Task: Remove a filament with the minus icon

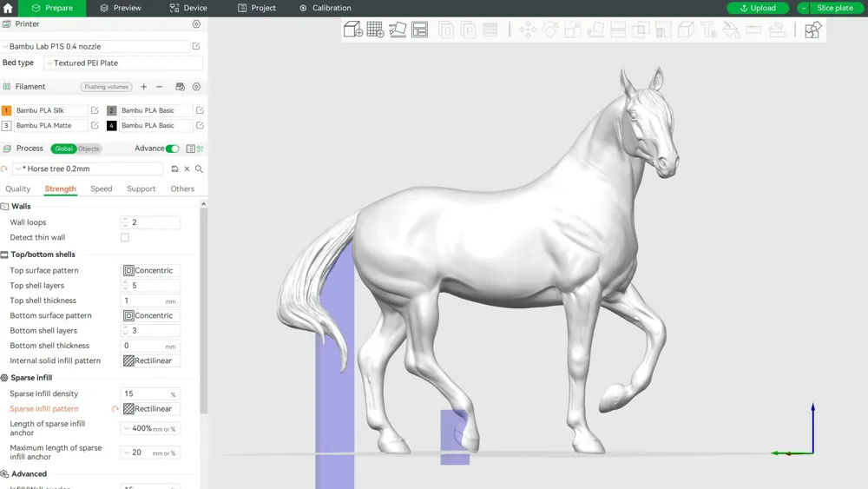Action: point(160,86)
